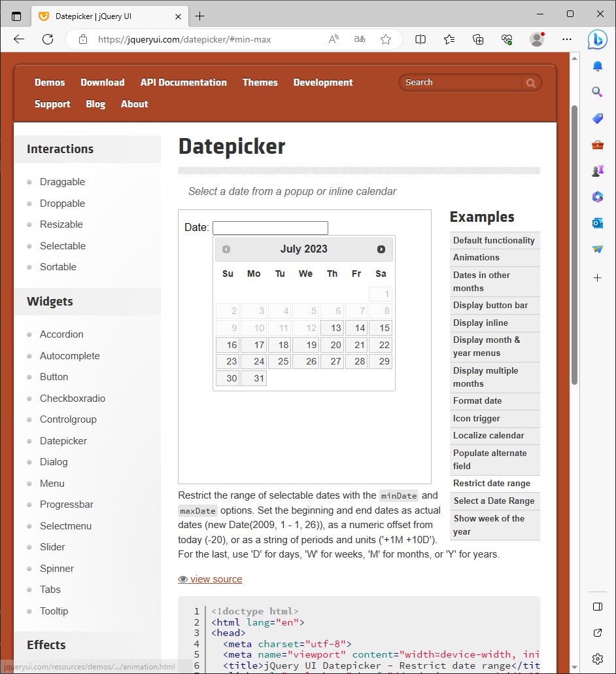Open Drop paper plane icon in sidebar
This screenshot has width=616, height=674.
(x=598, y=249)
